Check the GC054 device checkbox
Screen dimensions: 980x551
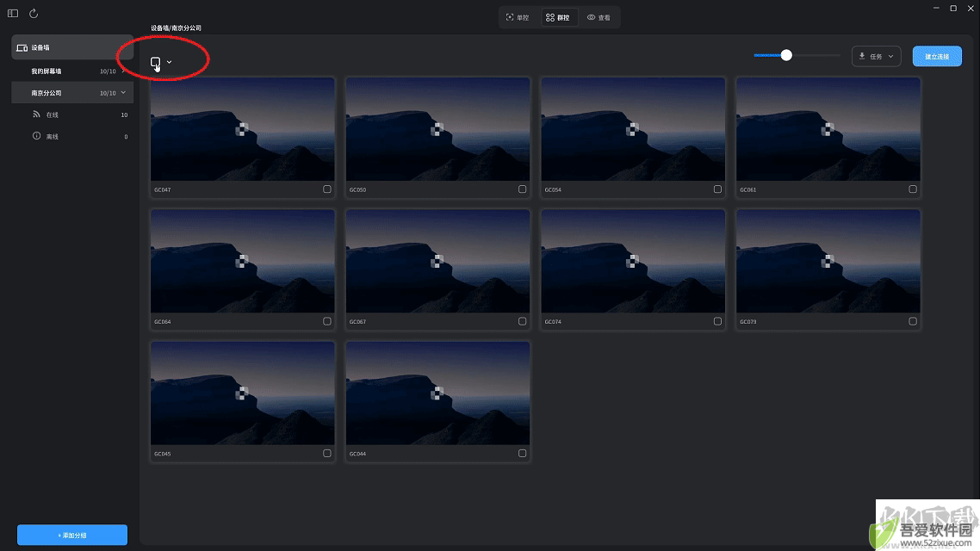(717, 189)
